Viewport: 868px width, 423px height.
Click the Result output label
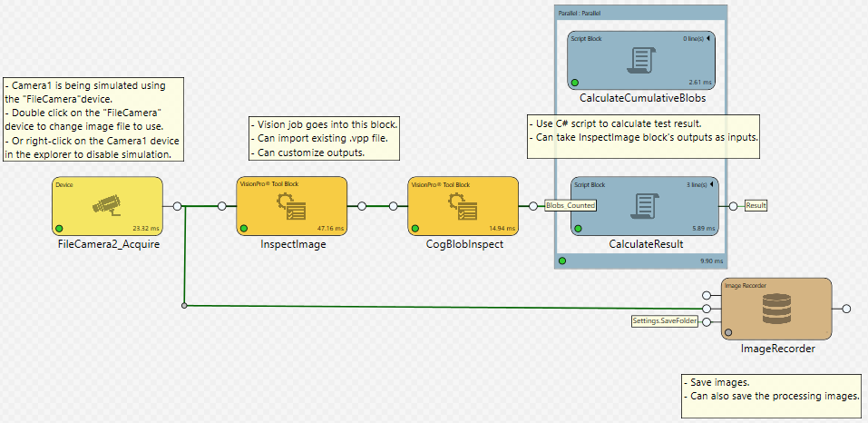[x=756, y=206]
